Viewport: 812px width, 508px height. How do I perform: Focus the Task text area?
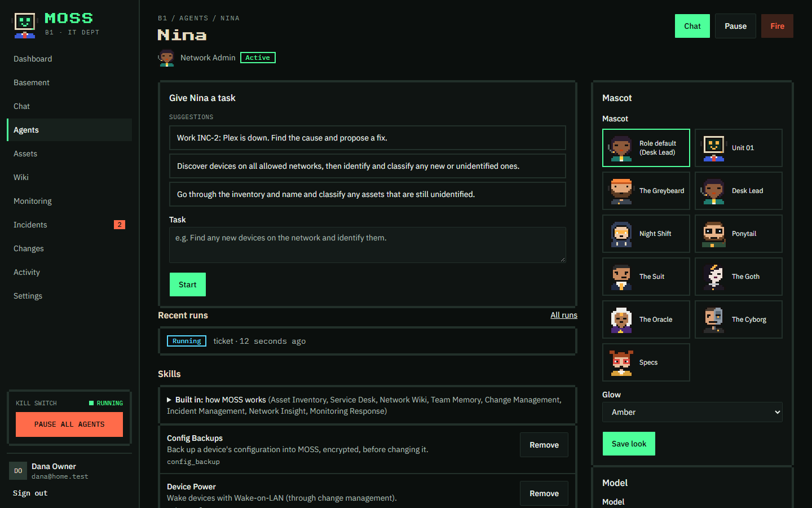[368, 245]
